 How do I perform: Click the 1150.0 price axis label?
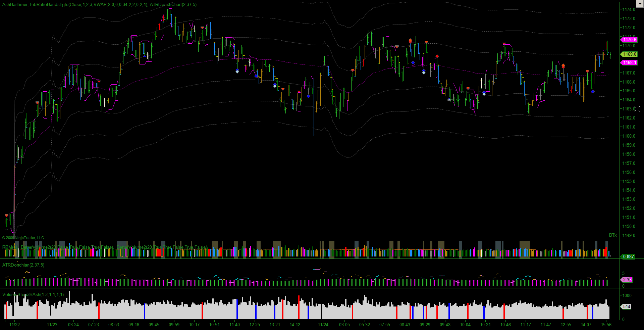629,226
